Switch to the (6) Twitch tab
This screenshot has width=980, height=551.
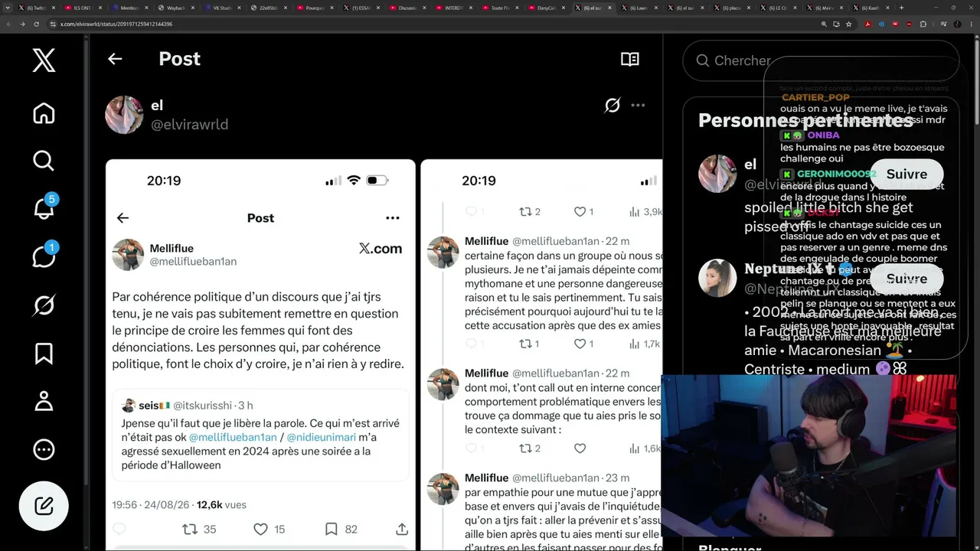coord(36,8)
